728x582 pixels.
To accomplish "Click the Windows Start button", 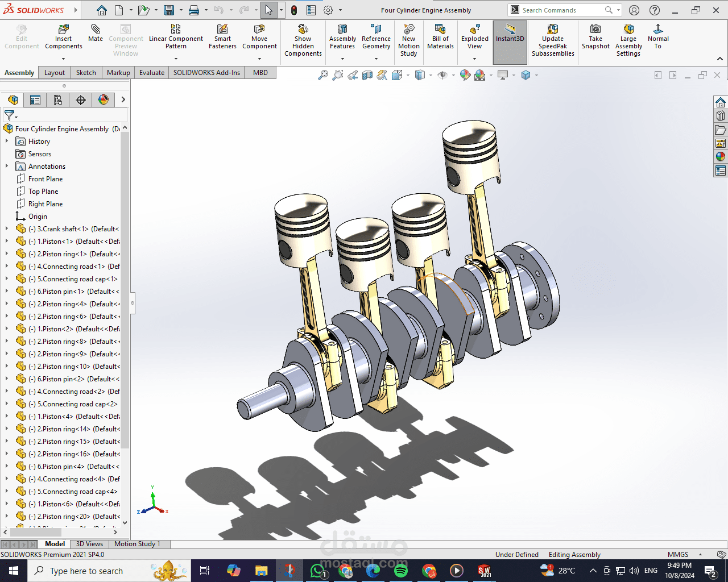I will click(13, 571).
